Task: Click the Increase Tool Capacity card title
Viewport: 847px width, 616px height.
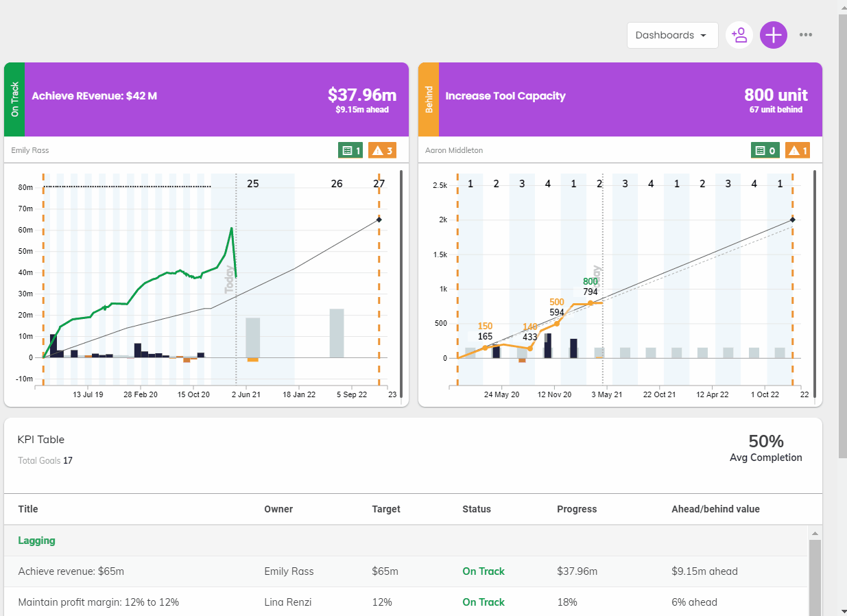Action: (x=505, y=96)
